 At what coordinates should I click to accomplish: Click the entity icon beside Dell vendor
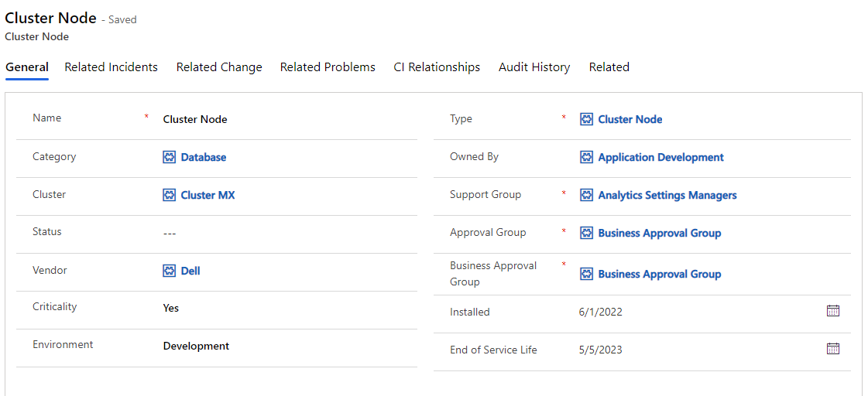(x=170, y=271)
